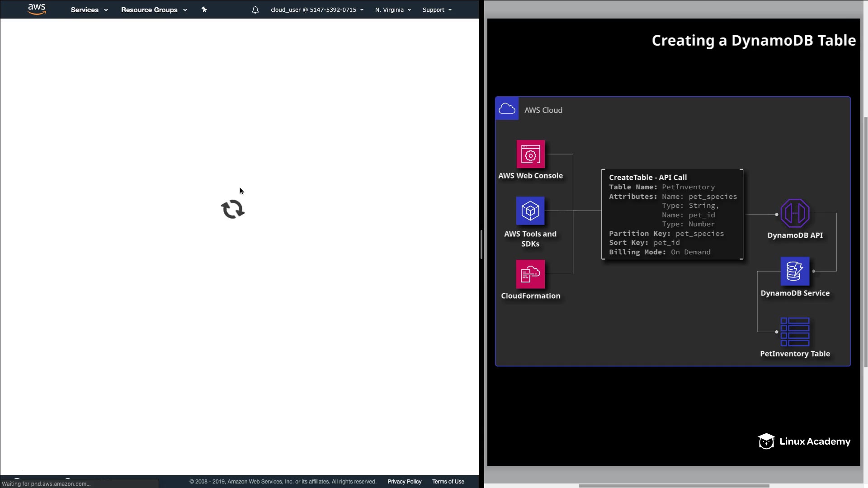Viewport: 868px width, 488px height.
Task: Select the DynamoDB Service icon
Action: coord(795,271)
